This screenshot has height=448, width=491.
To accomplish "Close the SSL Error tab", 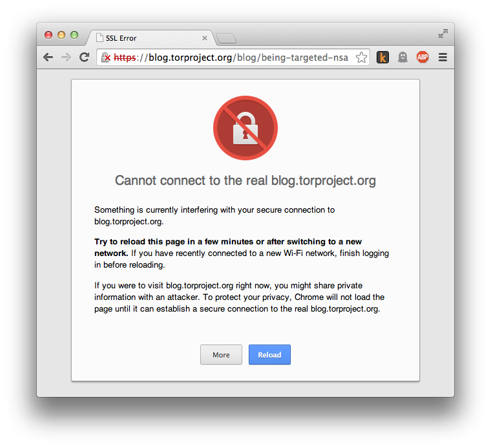I will pos(205,38).
